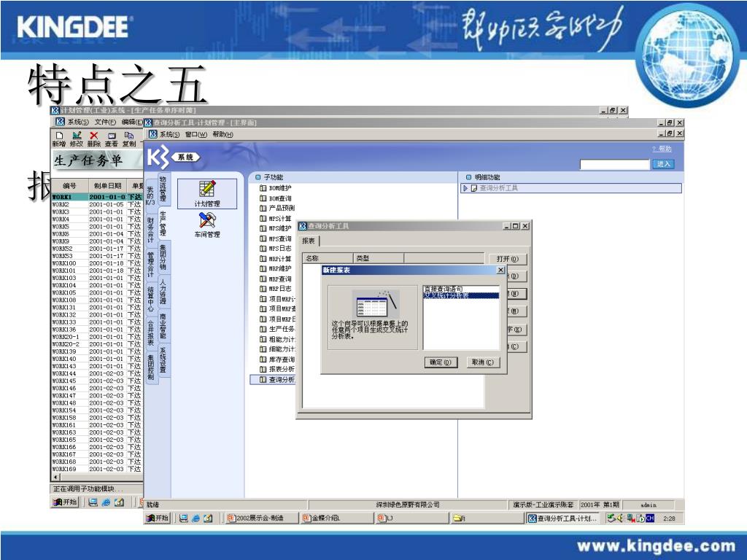Select MRP维护 sub-function item
The image size is (747, 560).
point(275,268)
